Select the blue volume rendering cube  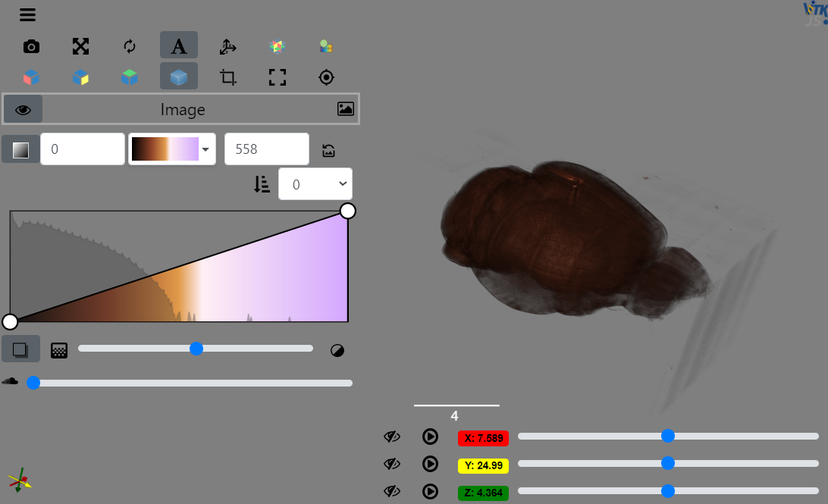pyautogui.click(x=178, y=77)
